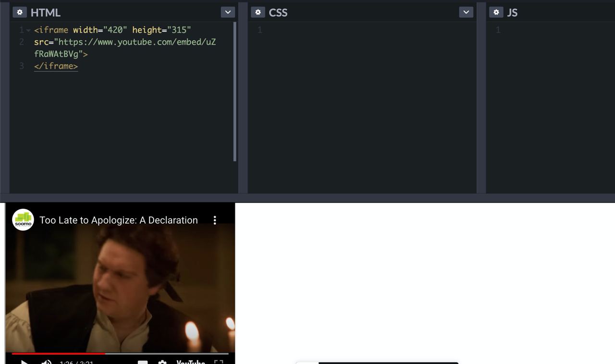
Task: Click the closing '</iframe>' tag
Action: point(56,66)
